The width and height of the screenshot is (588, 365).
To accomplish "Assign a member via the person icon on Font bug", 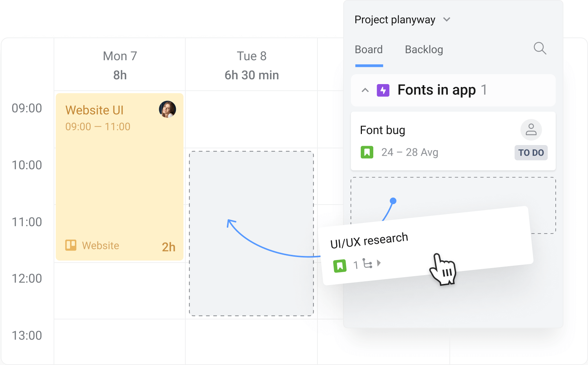I will [x=531, y=130].
